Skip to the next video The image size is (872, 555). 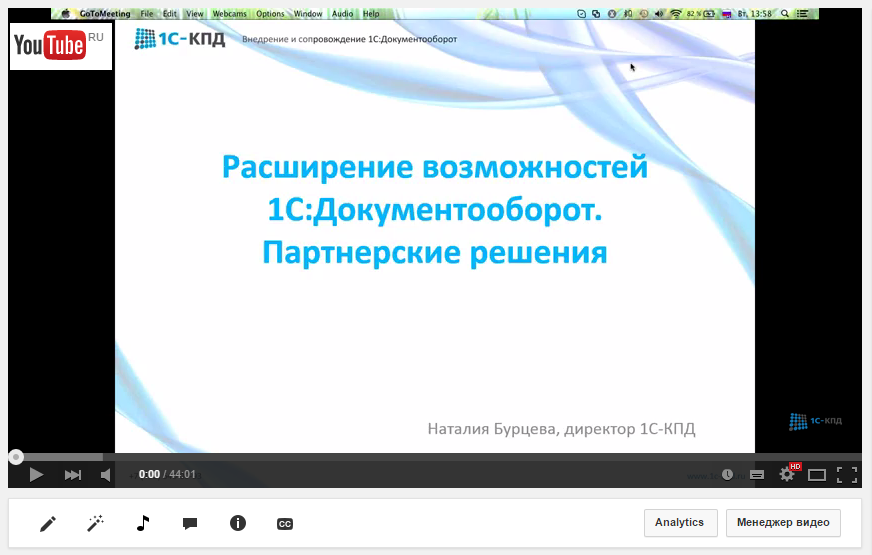pos(73,475)
